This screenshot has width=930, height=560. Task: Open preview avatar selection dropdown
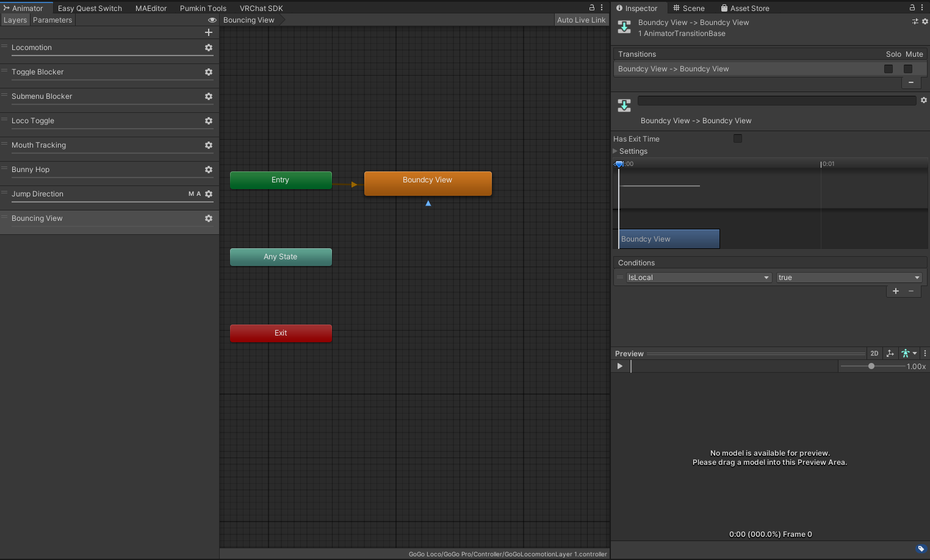tap(909, 353)
